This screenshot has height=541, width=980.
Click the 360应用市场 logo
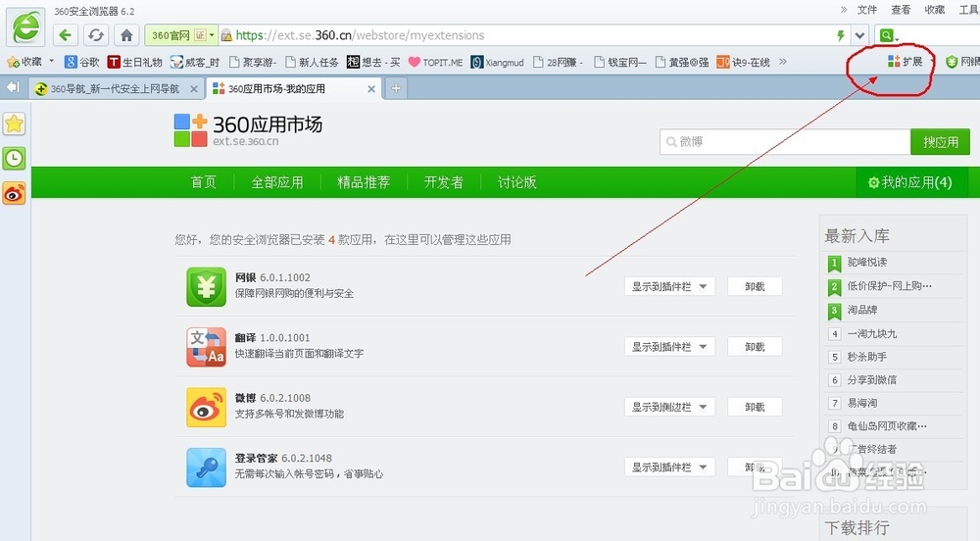point(248,130)
